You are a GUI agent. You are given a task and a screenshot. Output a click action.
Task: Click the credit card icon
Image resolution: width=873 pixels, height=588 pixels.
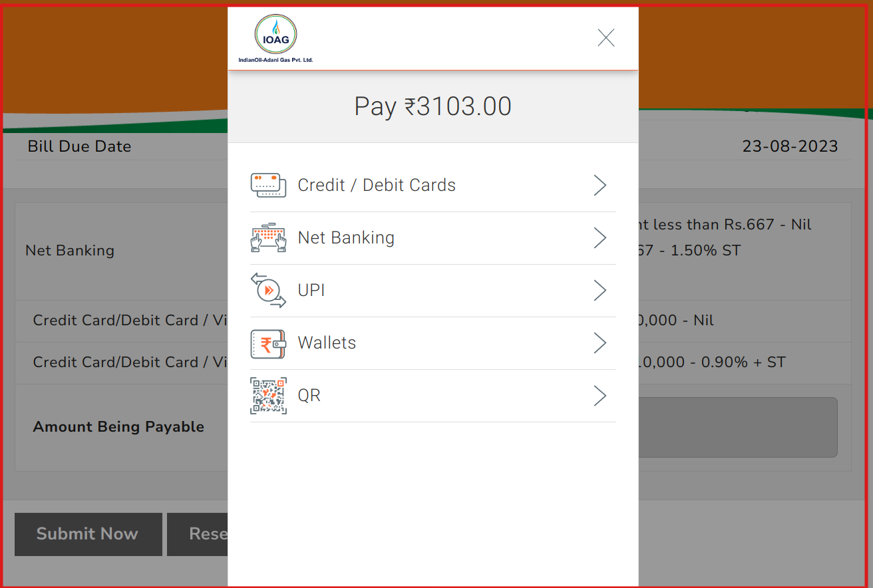(x=268, y=185)
